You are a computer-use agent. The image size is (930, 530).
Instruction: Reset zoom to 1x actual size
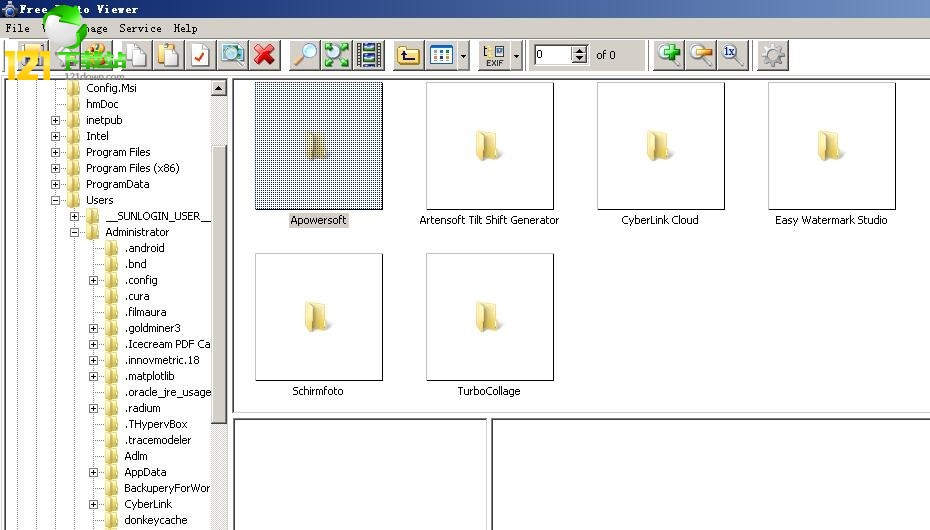pyautogui.click(x=732, y=55)
